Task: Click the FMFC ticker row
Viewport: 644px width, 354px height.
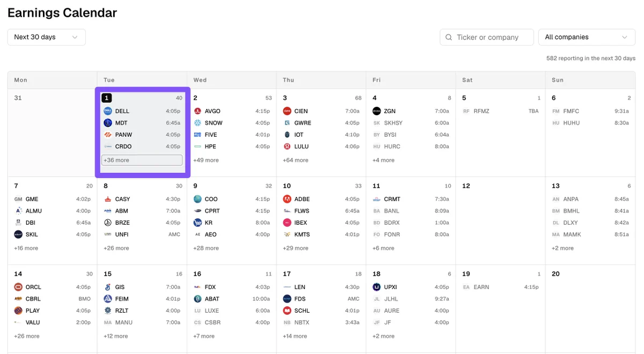Action: (590, 111)
